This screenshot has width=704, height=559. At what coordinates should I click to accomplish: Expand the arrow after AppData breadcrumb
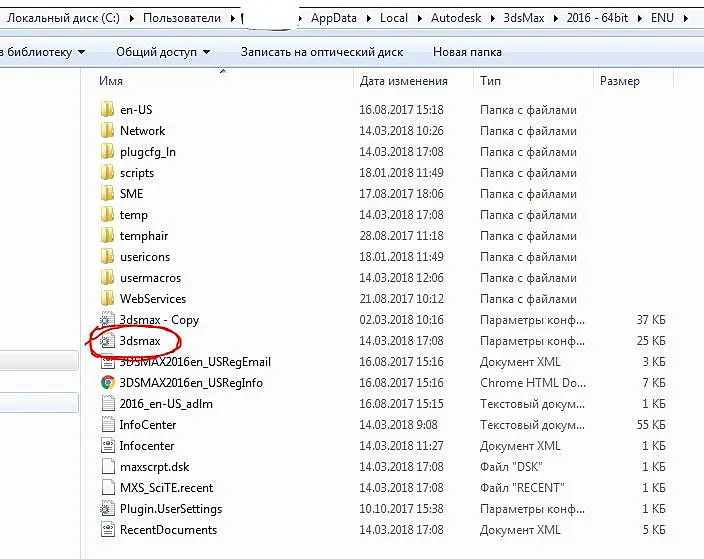[x=369, y=18]
